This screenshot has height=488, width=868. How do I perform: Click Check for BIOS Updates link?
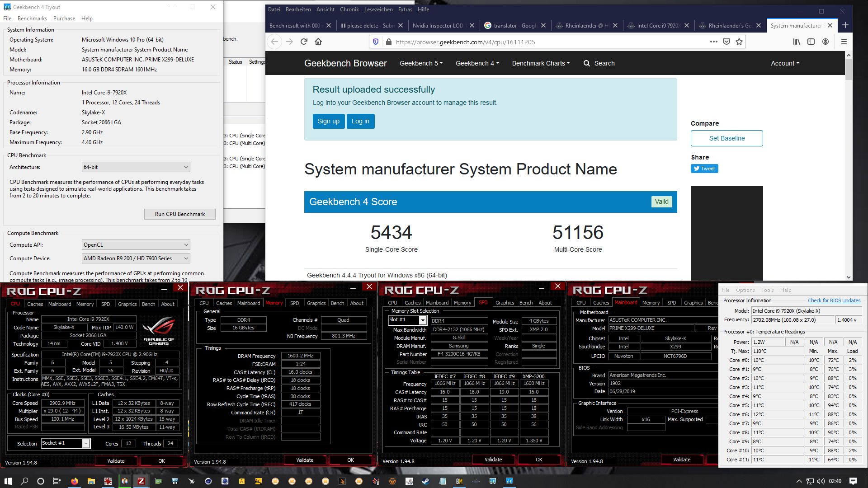click(x=834, y=300)
